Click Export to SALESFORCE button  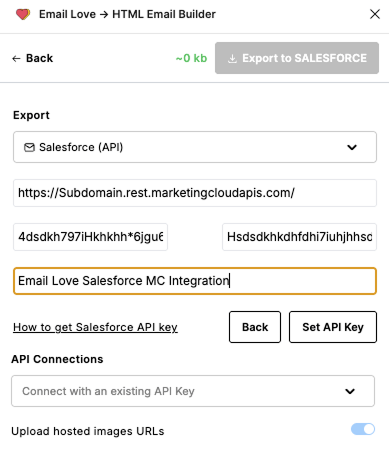point(297,58)
